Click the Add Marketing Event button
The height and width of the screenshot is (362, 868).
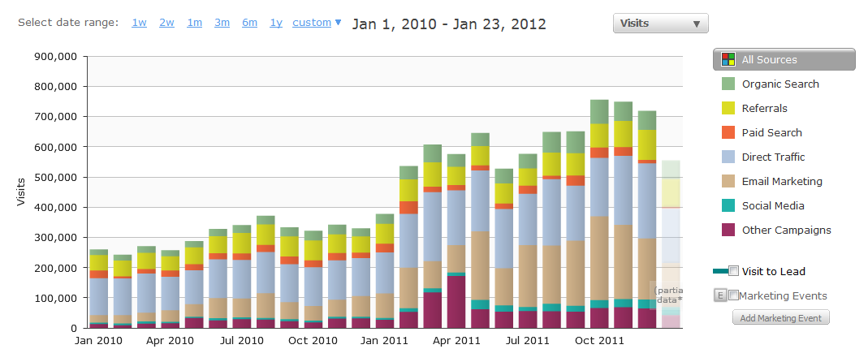click(x=780, y=317)
